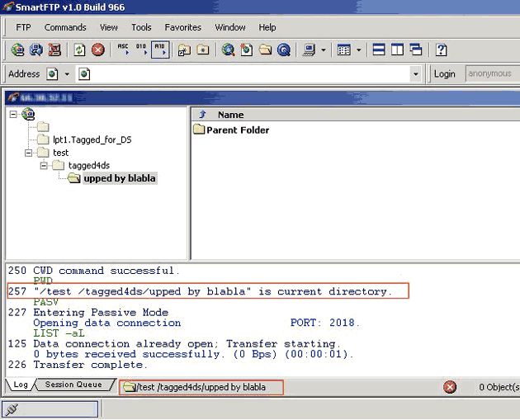Screen dimensions: 520x420
Task: Click the Refresh toolbar icon
Action: [79, 50]
